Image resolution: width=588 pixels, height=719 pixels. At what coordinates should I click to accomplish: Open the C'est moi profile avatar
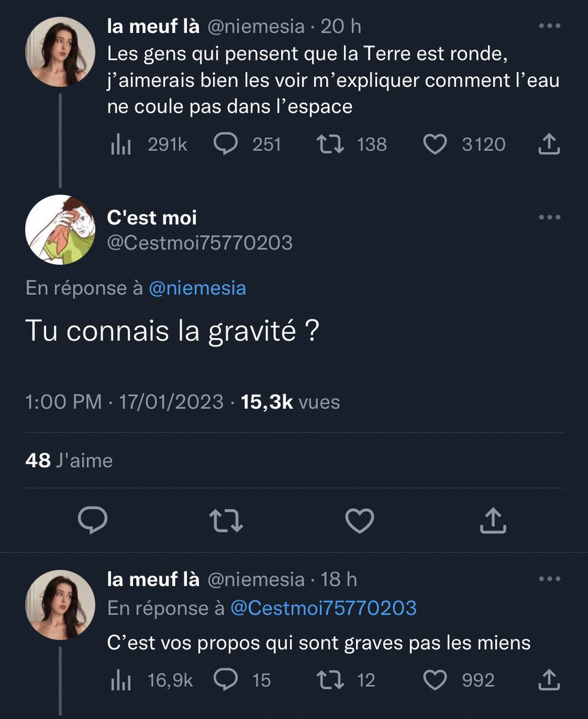point(60,229)
